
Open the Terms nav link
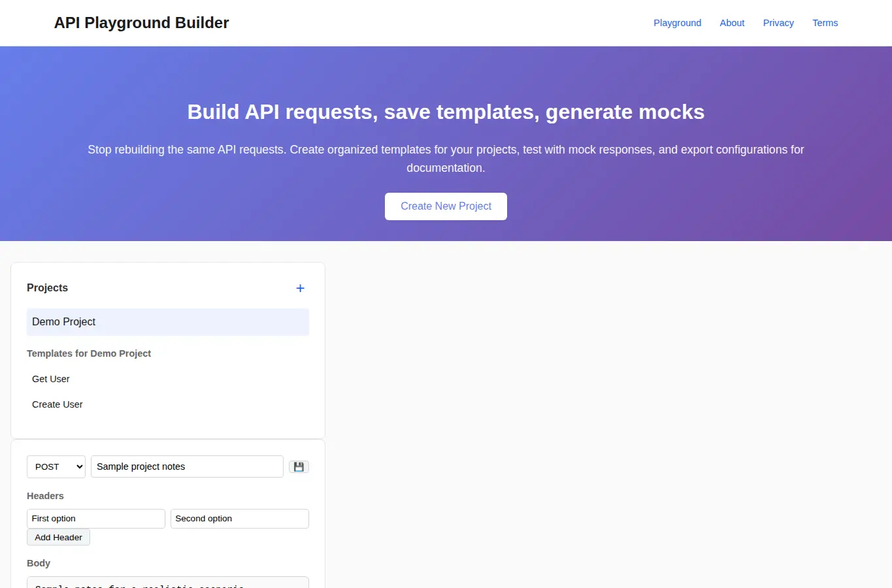coord(825,23)
